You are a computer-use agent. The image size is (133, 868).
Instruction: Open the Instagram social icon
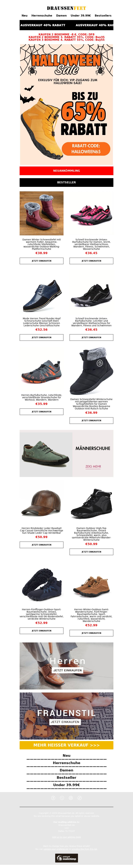[x=71, y=798]
